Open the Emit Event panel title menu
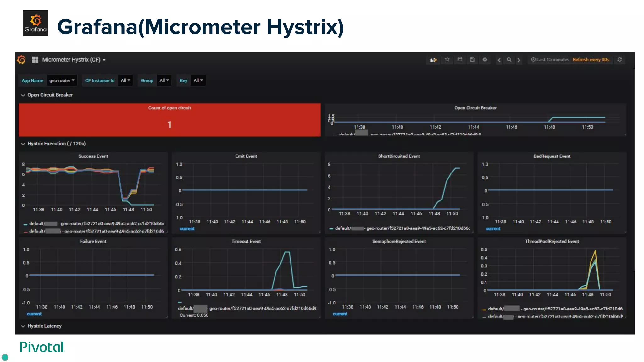Image resolution: width=644 pixels, height=362 pixels. tap(246, 156)
